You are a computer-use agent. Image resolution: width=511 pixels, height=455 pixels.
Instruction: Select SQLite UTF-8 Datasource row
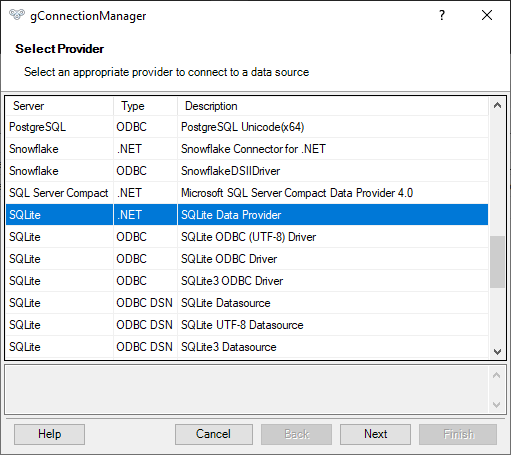247,325
